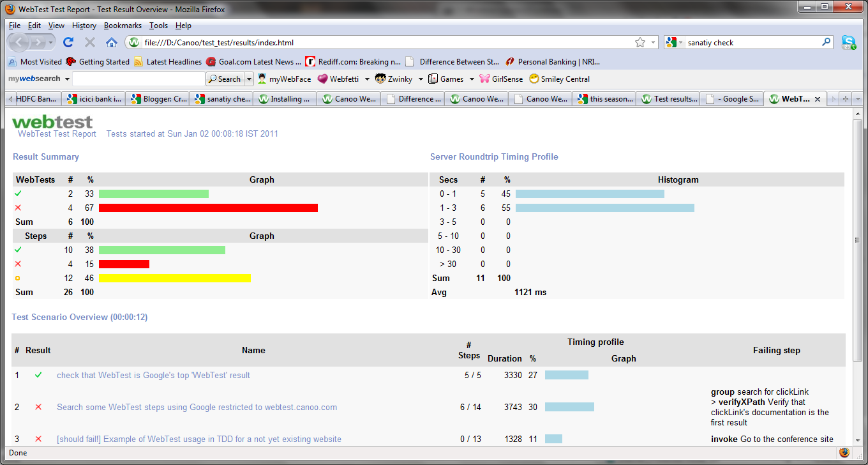
Task: Click the webtest logo
Action: (x=52, y=121)
